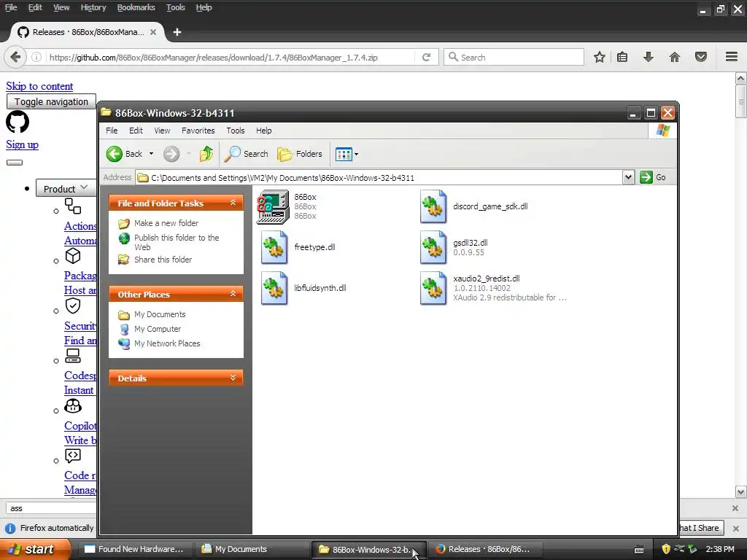The height and width of the screenshot is (560, 747).
Task: Click the Up folder icon in Explorer toolbar
Action: click(x=206, y=154)
